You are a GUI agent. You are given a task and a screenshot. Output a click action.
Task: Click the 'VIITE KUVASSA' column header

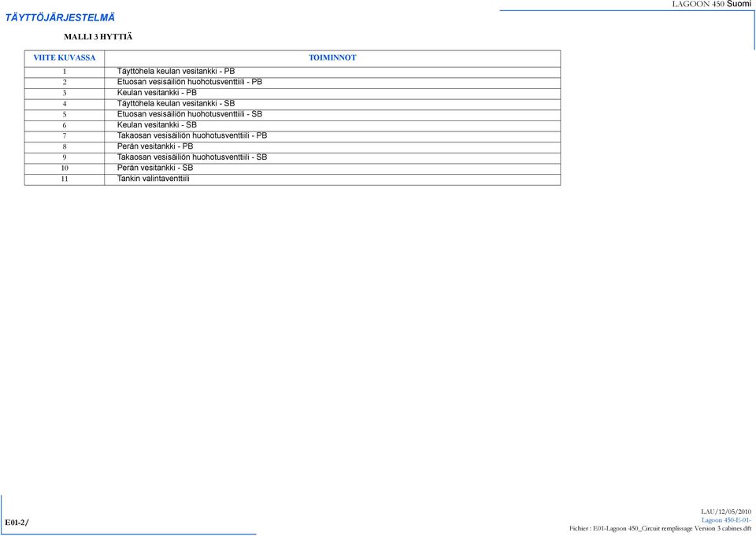pos(65,57)
